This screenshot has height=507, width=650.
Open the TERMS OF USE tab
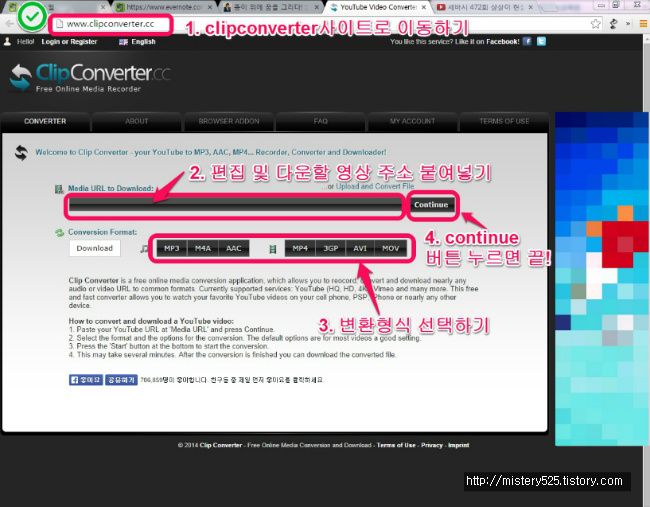[504, 121]
